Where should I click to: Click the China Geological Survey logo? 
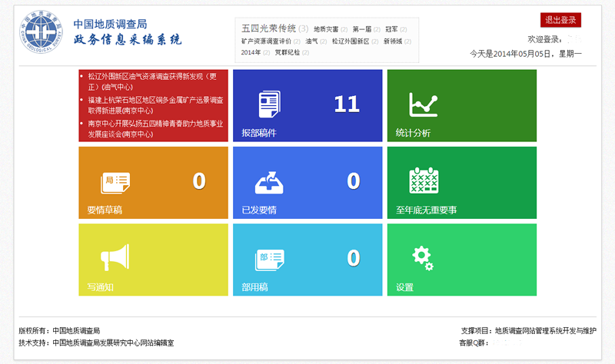[41, 31]
